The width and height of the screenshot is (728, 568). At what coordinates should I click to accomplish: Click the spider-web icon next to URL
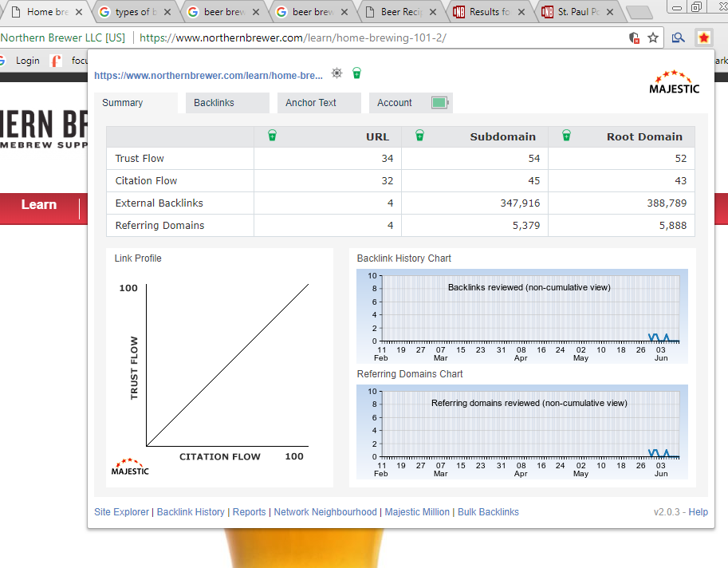tap(336, 73)
